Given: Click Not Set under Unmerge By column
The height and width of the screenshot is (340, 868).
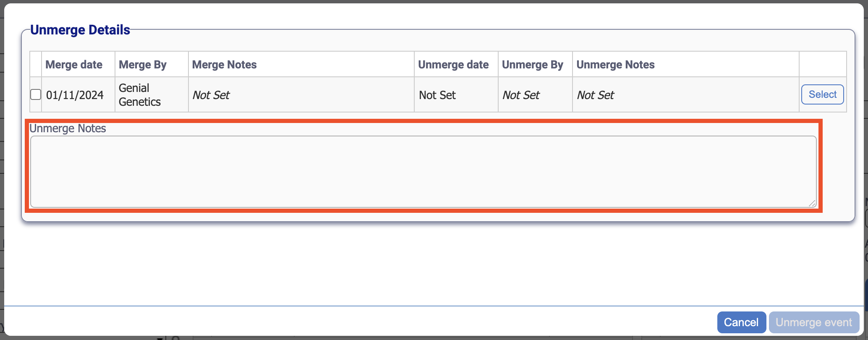Looking at the screenshot, I should click(521, 95).
